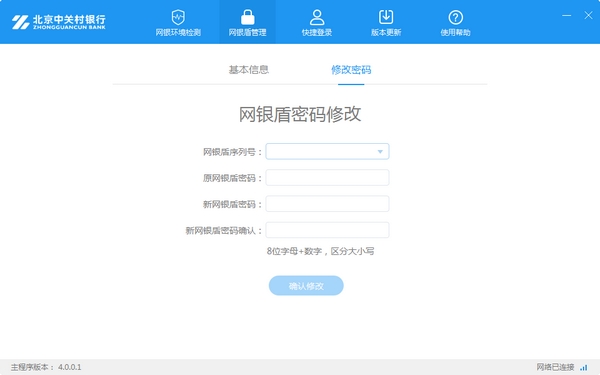Expand the 网银盾序列号 dropdown arrow
Image resolution: width=600 pixels, height=375 pixels.
[380, 152]
